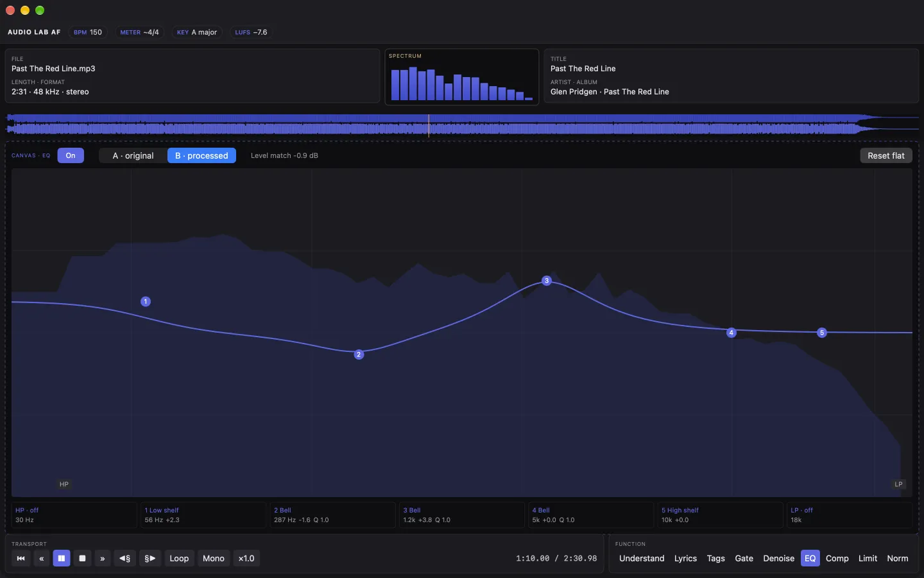Switch to the Denoise function
Screen dimensions: 924x578
pyautogui.click(x=778, y=558)
